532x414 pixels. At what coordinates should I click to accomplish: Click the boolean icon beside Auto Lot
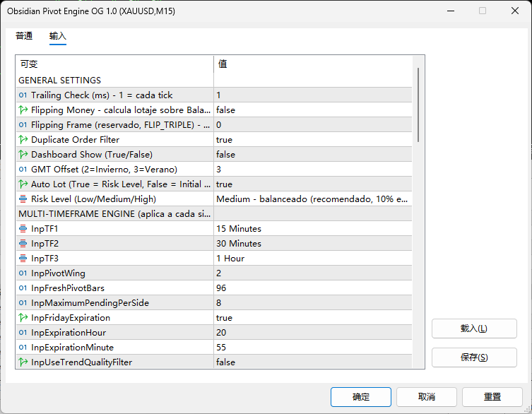tap(23, 184)
